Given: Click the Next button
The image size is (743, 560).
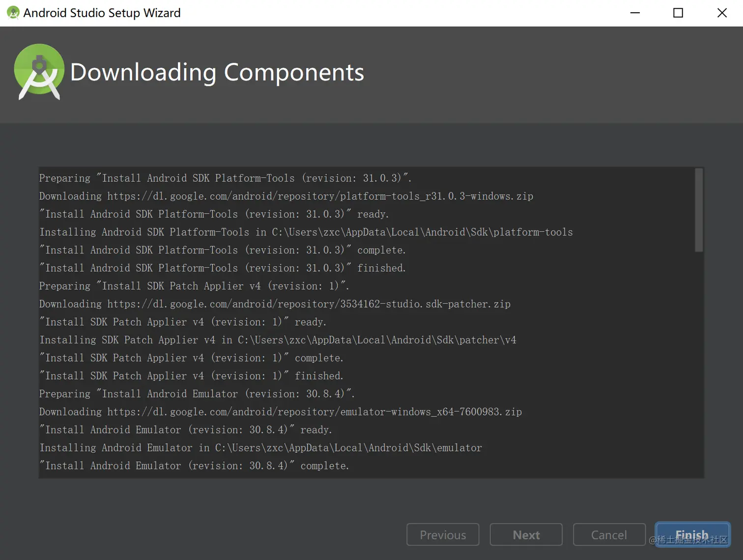Looking at the screenshot, I should (526, 534).
